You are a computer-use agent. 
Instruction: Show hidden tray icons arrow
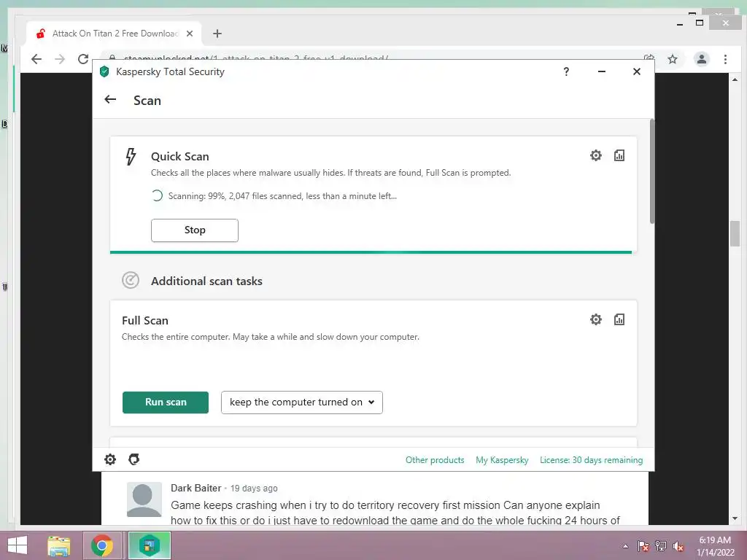pyautogui.click(x=625, y=546)
